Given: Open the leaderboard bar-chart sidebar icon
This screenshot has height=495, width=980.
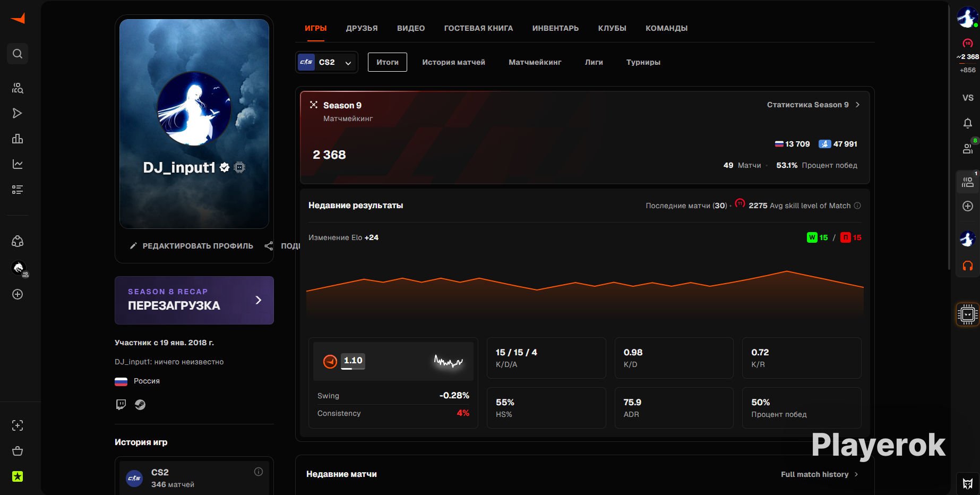Looking at the screenshot, I should coord(18,139).
